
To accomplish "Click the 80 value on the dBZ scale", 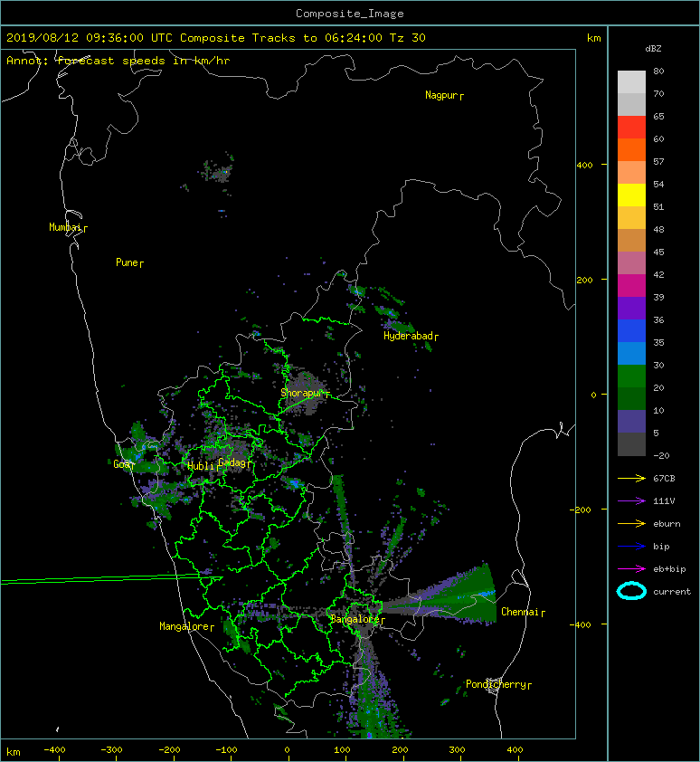I will click(658, 71).
